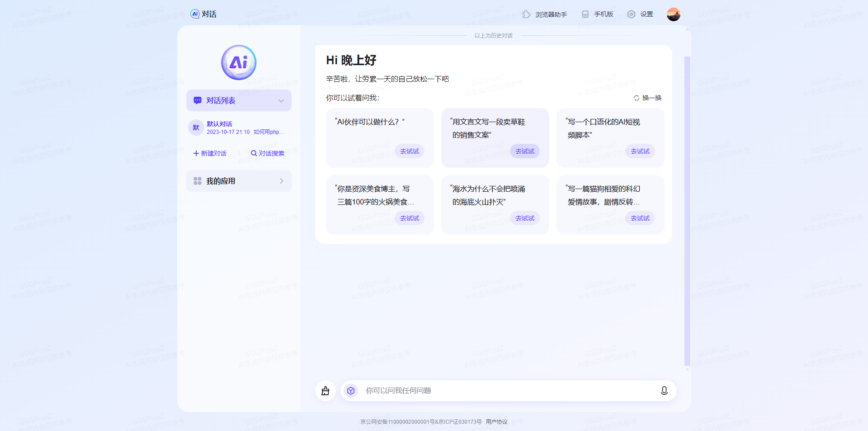Image resolution: width=868 pixels, height=431 pixels.
Task: Try the 海底火山 seawater question prompt
Action: tap(524, 218)
